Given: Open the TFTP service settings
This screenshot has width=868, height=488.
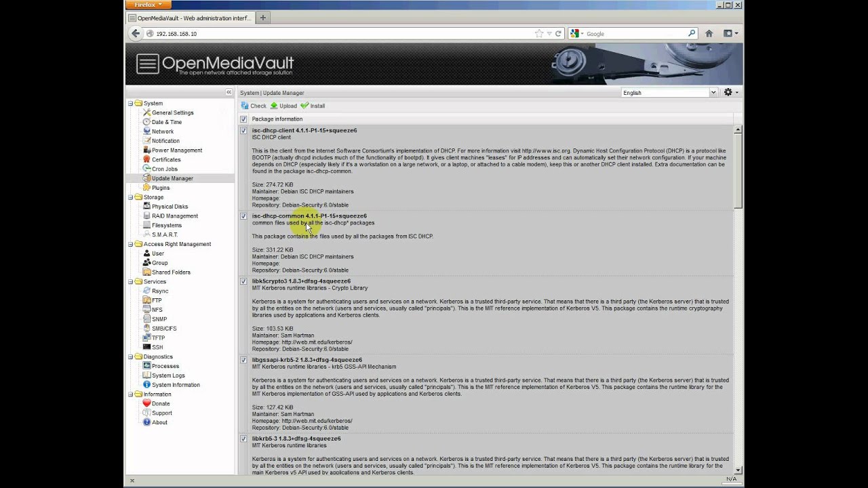Looking at the screenshot, I should pos(157,338).
